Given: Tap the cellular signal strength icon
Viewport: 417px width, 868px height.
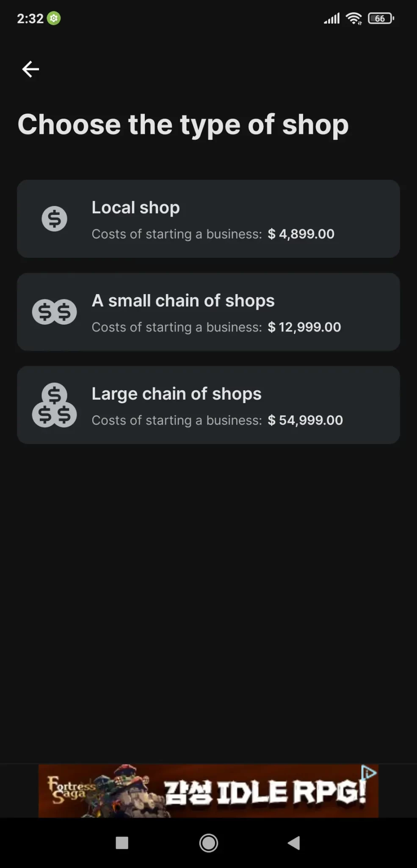Looking at the screenshot, I should [332, 19].
